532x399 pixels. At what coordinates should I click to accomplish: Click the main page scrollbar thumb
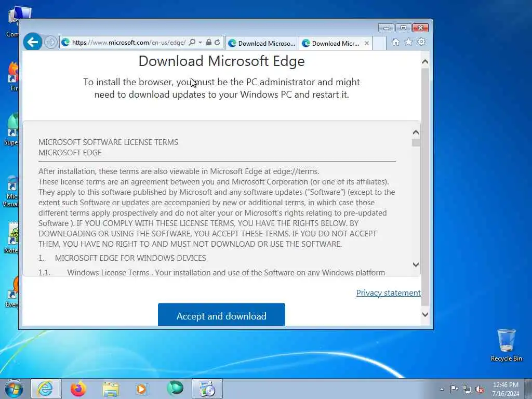[x=425, y=187]
